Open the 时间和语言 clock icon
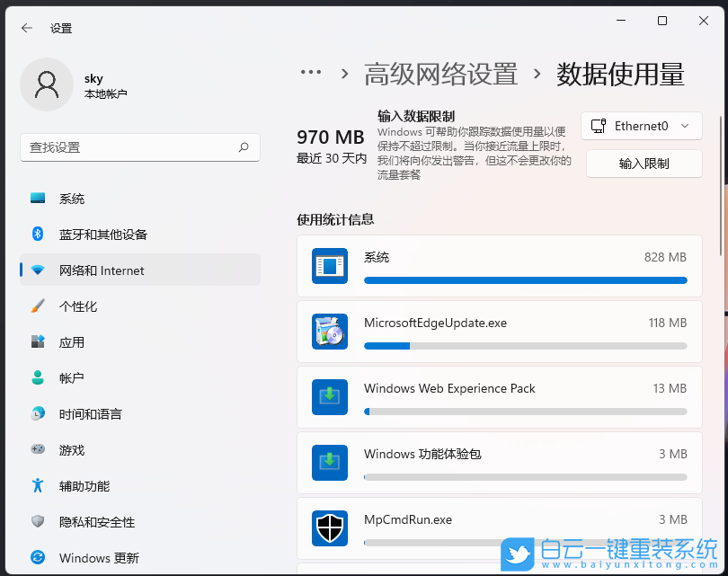The width and height of the screenshot is (728, 576). tap(36, 414)
